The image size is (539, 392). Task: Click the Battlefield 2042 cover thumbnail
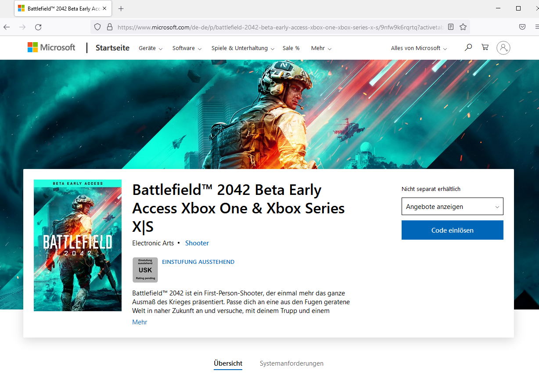tap(78, 245)
